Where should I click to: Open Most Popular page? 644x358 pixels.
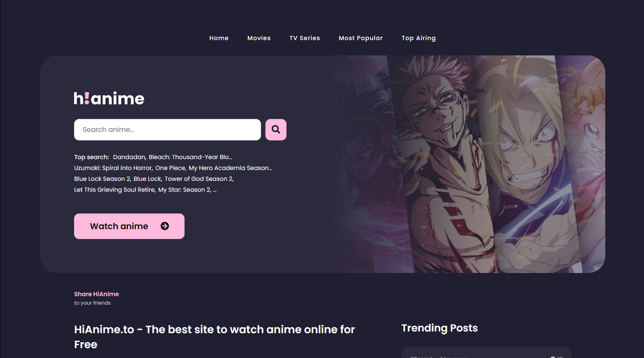tap(361, 38)
